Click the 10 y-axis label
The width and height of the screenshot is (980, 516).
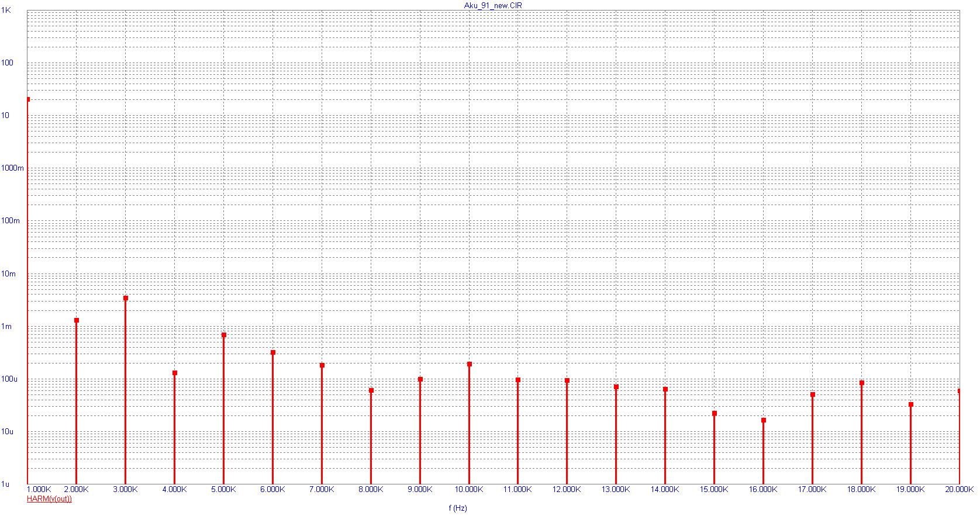(x=5, y=116)
